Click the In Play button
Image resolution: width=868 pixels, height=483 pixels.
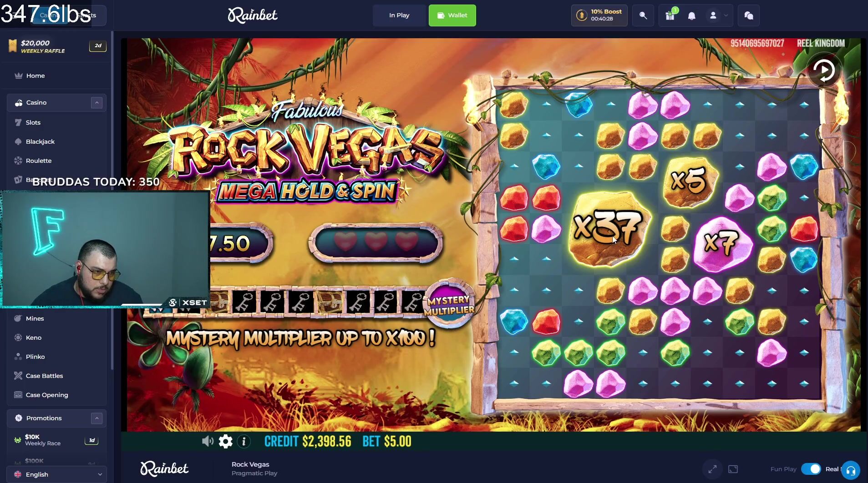(399, 15)
